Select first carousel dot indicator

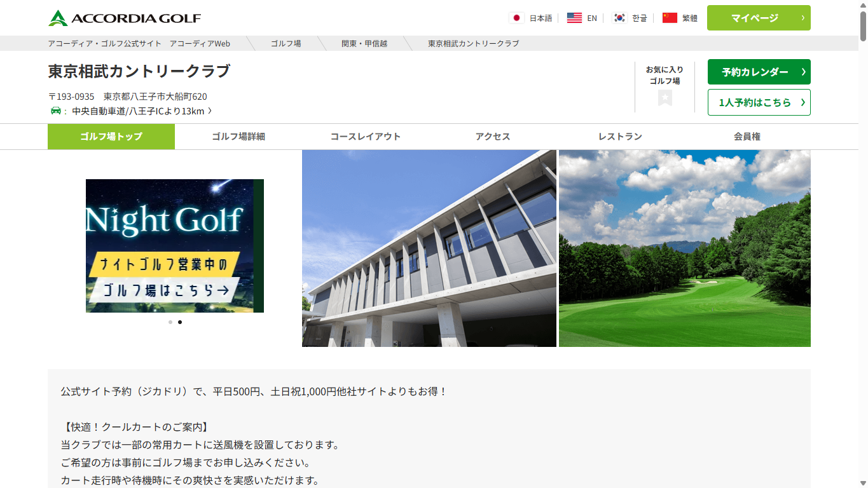point(170,322)
